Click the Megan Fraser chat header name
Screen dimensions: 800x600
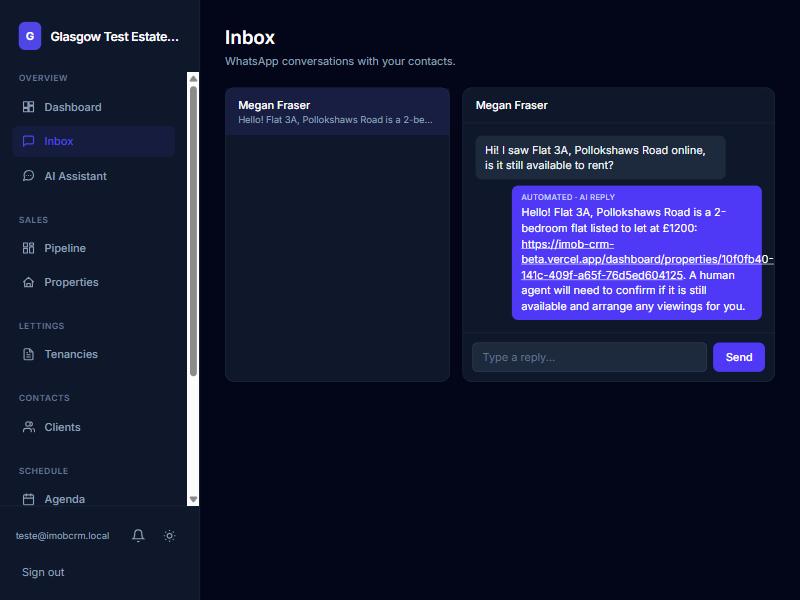click(511, 105)
